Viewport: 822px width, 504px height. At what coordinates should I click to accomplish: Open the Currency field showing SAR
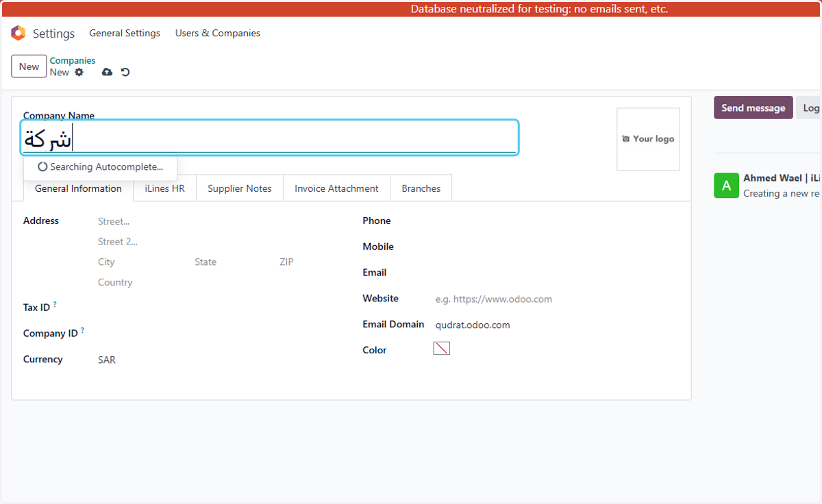218,360
